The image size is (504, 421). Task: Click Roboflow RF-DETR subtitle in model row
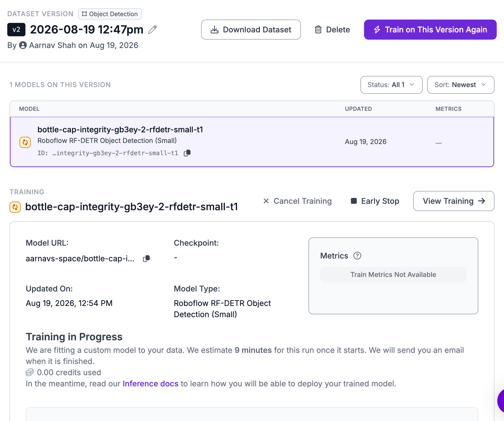point(107,141)
